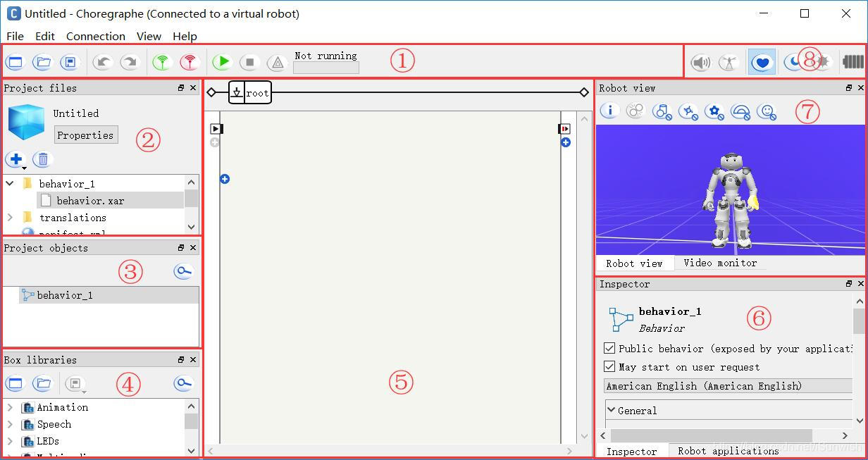Image resolution: width=868 pixels, height=460 pixels.
Task: Redo the action in the toolbar
Action: (129, 62)
